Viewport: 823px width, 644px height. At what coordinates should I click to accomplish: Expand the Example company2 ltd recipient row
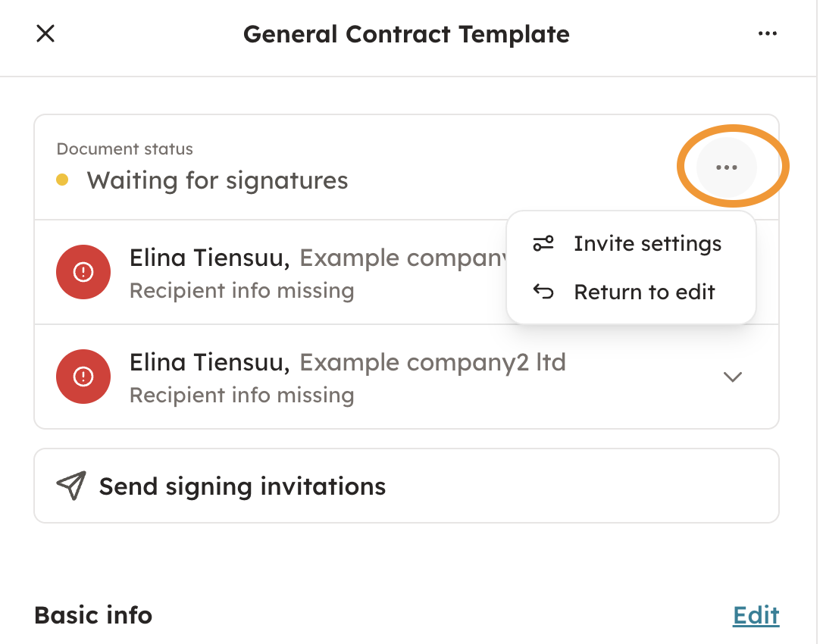pos(732,377)
